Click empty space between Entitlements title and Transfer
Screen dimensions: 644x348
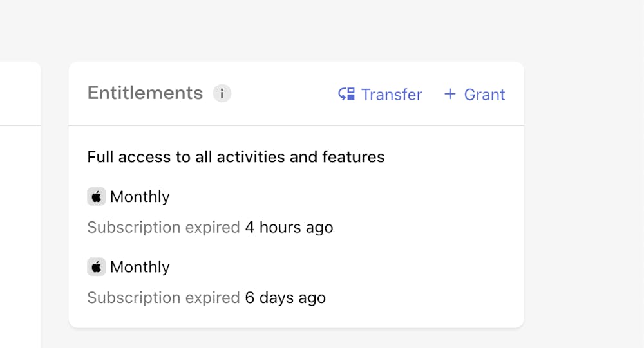[x=283, y=94]
